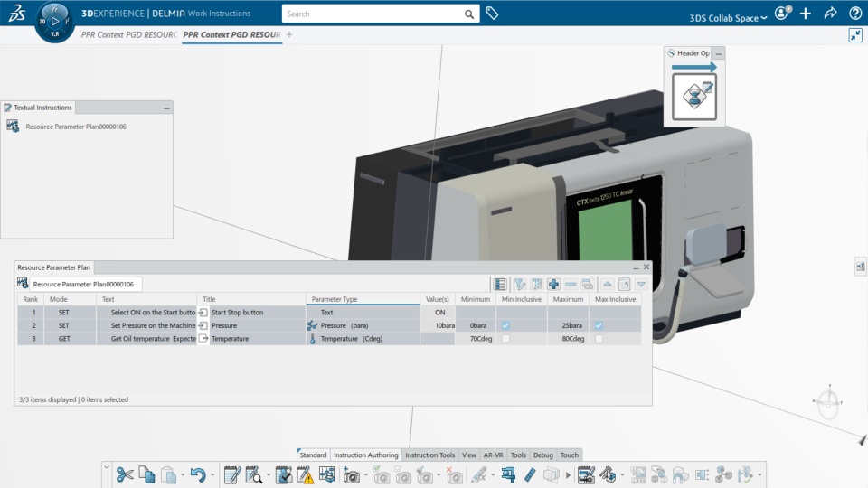Click the blue plus icon in parameter plan toolbar

(553, 284)
